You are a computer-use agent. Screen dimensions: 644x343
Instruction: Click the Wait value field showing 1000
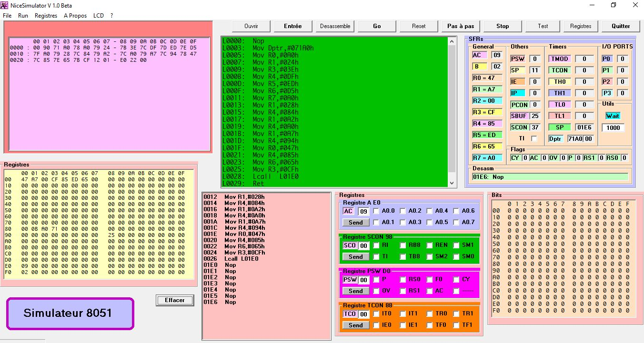click(x=613, y=127)
